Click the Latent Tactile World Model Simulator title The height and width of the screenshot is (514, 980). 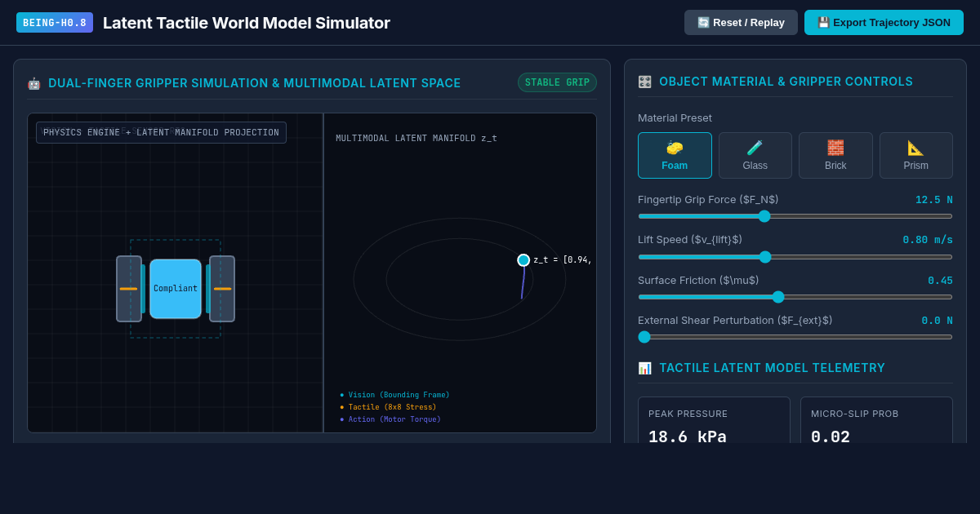[247, 23]
